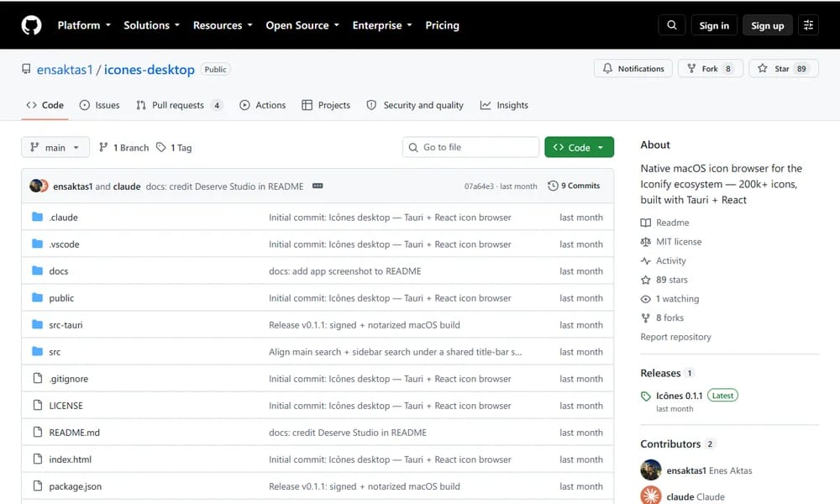The height and width of the screenshot is (504, 840).
Task: Open the Contributors heading link
Action: [670, 444]
